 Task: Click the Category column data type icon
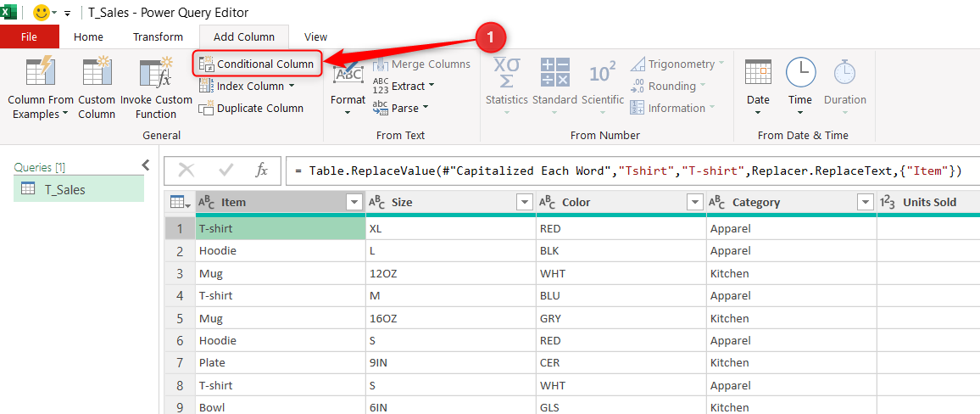pos(719,202)
